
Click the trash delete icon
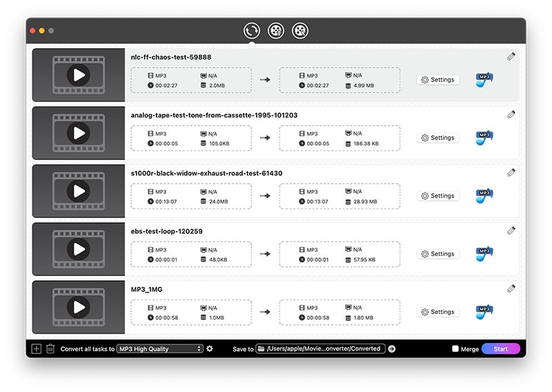tap(50, 349)
